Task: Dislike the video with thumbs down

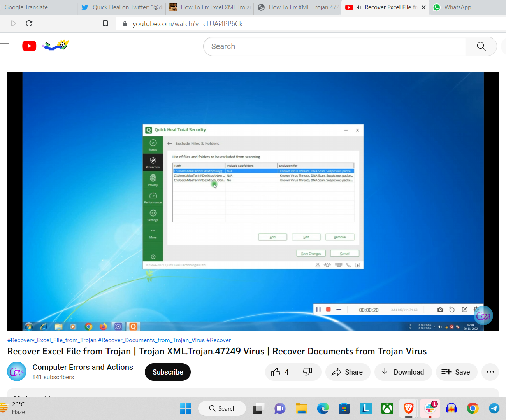Action: 308,372
